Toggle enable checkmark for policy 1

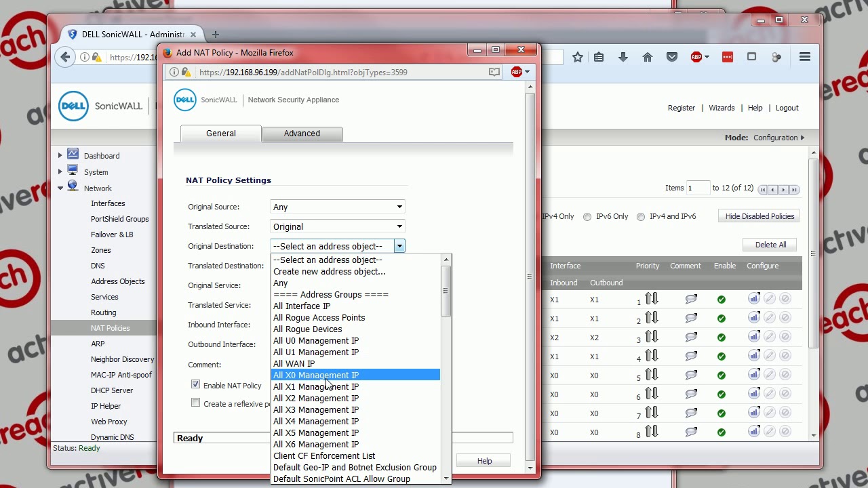point(722,300)
